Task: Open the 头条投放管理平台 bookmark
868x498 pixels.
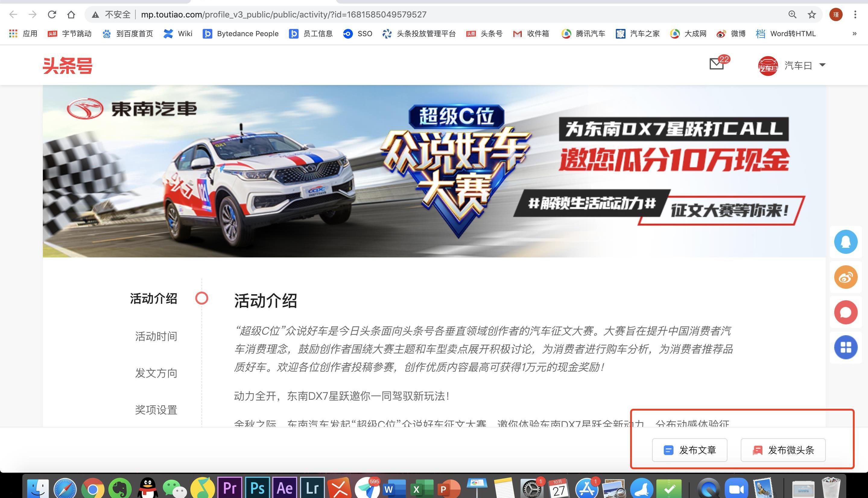Action: pos(419,33)
